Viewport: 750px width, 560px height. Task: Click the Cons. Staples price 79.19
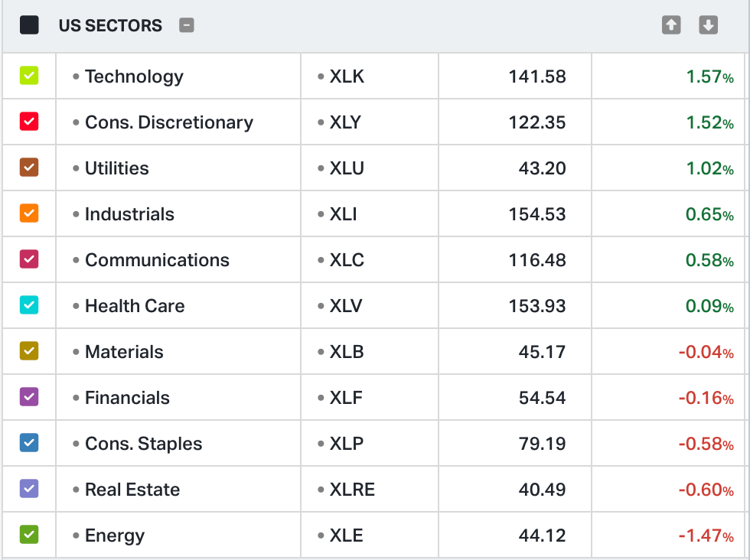coord(542,444)
